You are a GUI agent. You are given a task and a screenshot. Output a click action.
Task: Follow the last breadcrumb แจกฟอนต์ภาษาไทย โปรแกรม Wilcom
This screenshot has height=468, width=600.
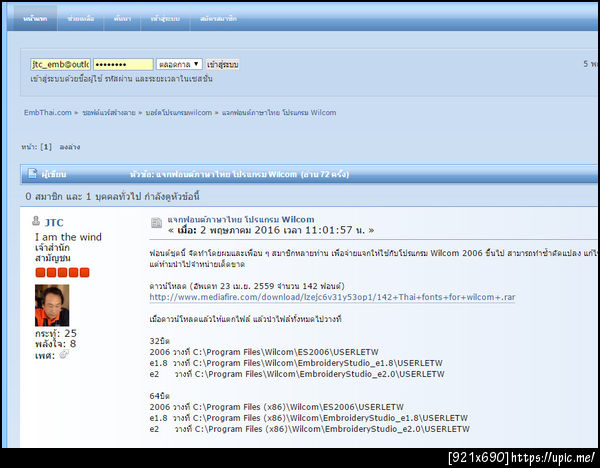(279, 113)
